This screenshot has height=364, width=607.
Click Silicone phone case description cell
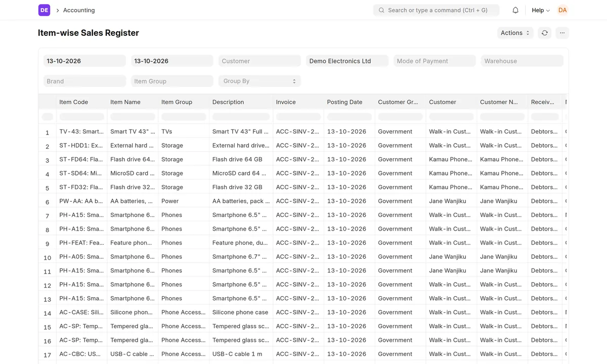241,312
